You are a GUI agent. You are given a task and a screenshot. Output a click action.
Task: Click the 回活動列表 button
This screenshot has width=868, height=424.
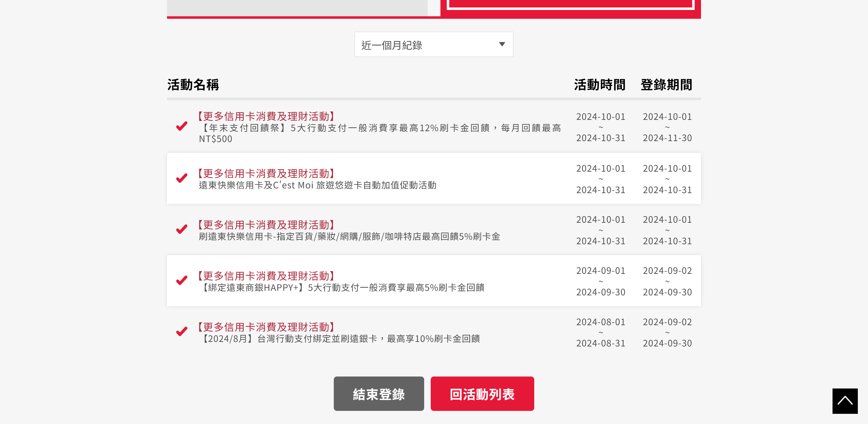pyautogui.click(x=482, y=394)
